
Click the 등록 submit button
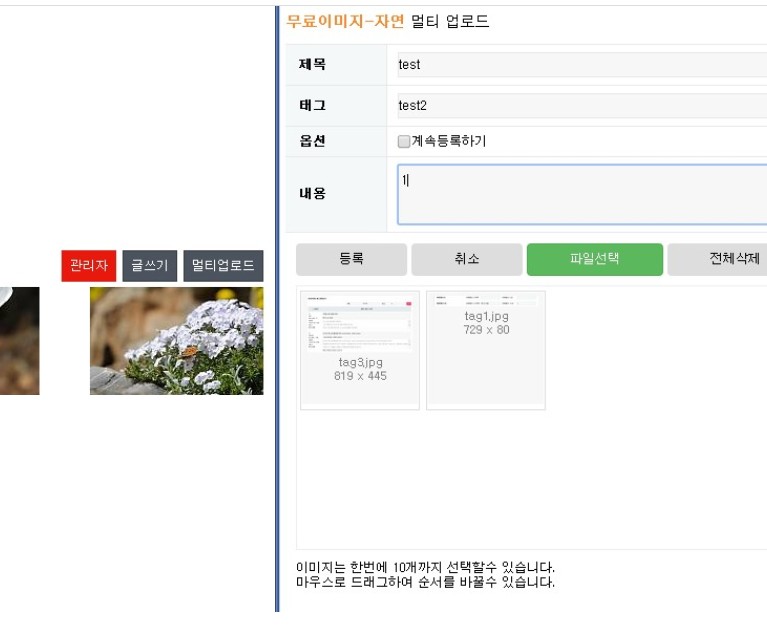[351, 259]
